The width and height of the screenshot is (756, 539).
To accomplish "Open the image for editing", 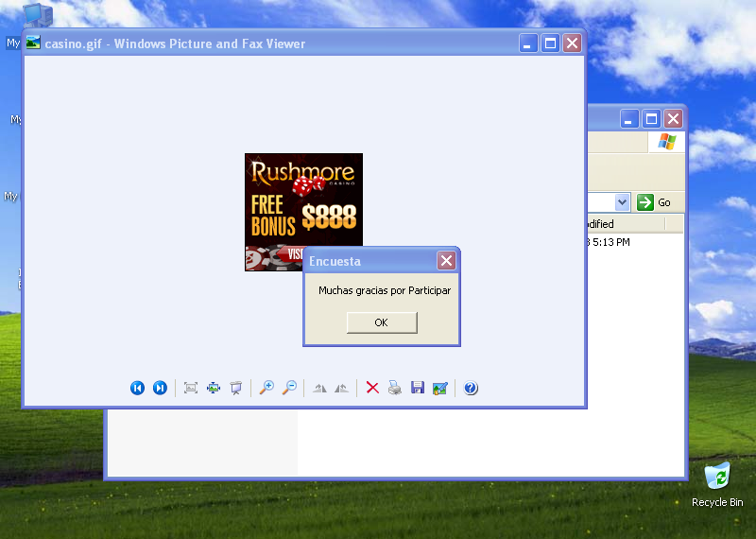I will (x=440, y=388).
